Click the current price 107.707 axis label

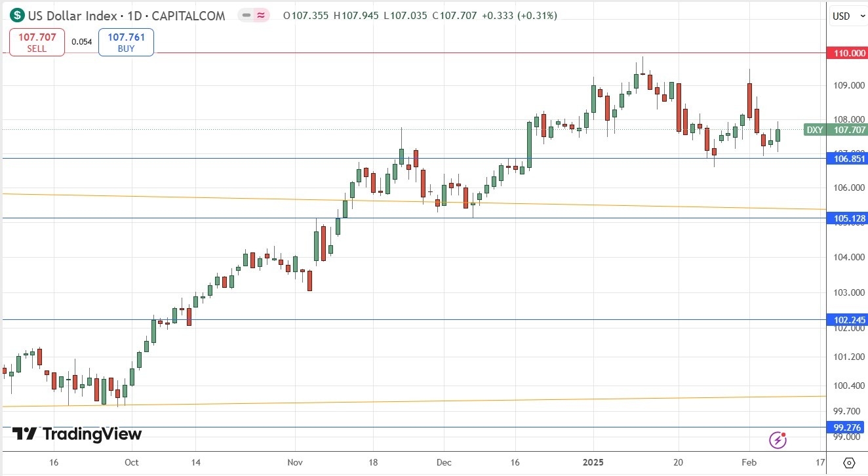[x=849, y=130]
